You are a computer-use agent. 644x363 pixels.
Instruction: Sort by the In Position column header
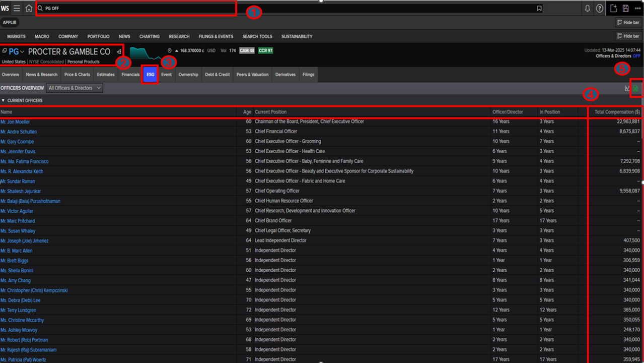click(x=550, y=112)
